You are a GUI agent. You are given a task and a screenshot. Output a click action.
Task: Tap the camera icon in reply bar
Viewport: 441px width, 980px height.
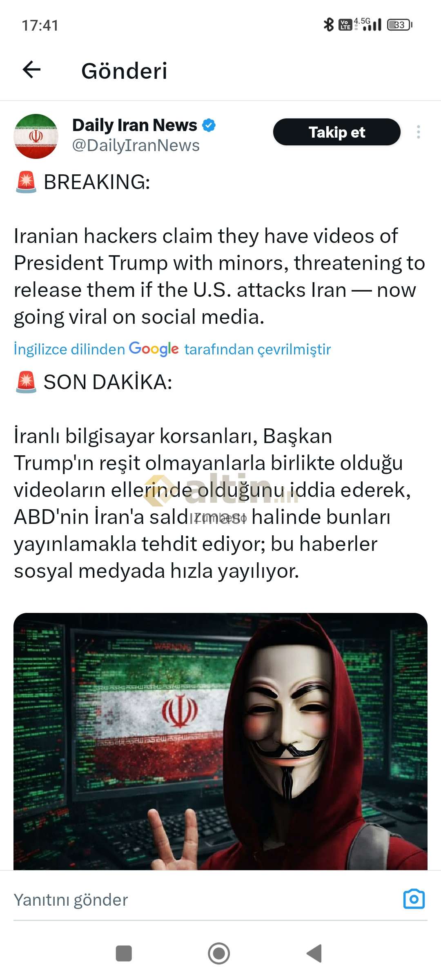pos(414,899)
